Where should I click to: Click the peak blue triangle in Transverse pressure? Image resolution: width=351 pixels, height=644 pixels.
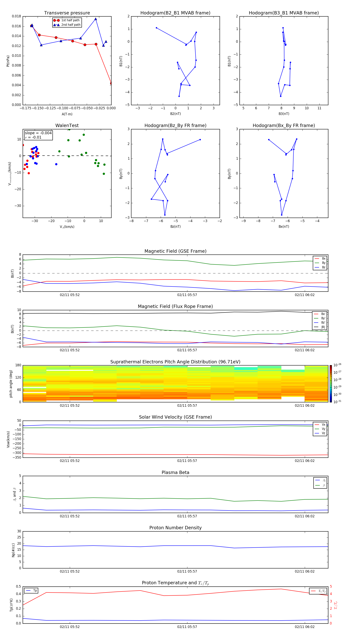(96, 19)
